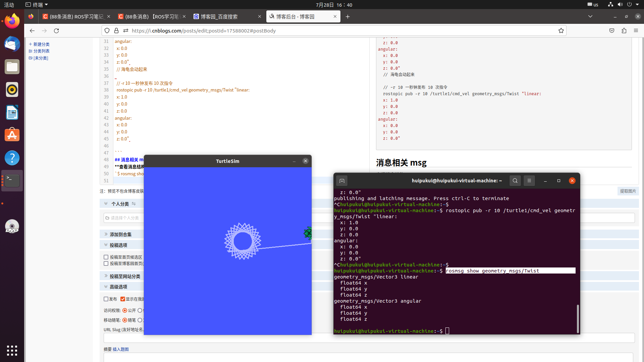This screenshot has height=362, width=644.
Task: Select the 随笔 radio button
Action: [x=125, y=320]
